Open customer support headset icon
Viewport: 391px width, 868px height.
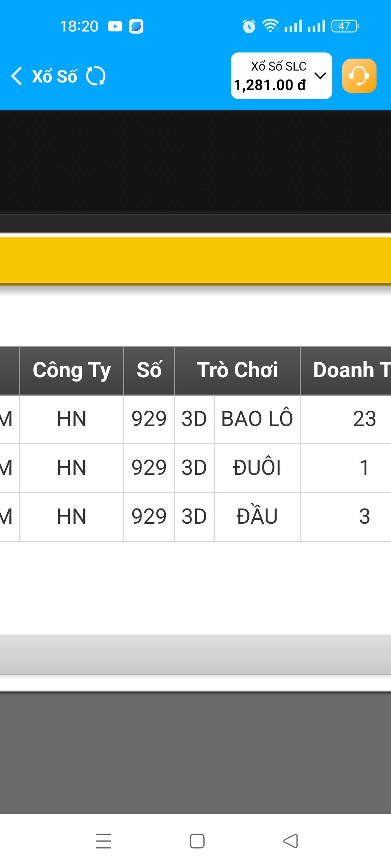click(359, 76)
